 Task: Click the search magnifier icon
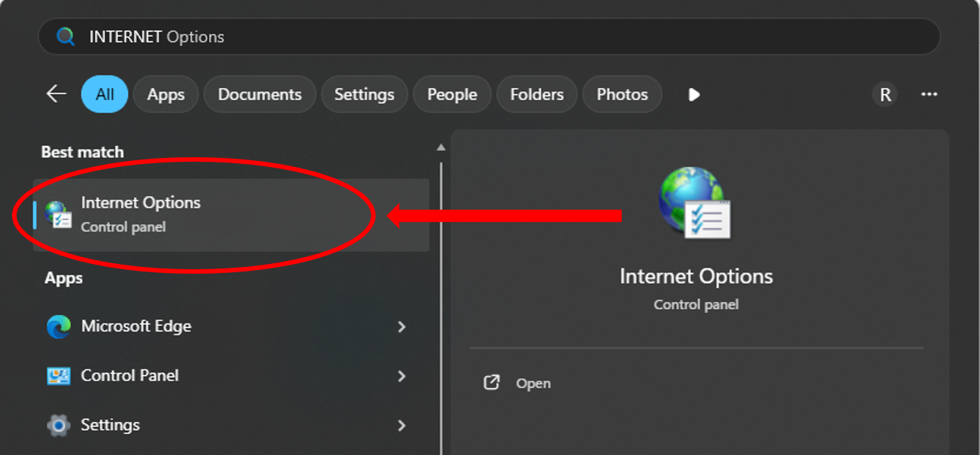coord(66,37)
